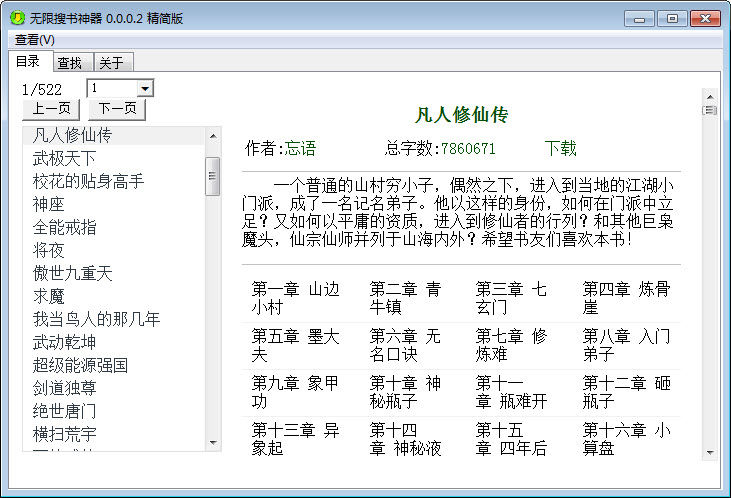Image resolution: width=731 pixels, height=498 pixels.
Task: Click the 下载 download link
Action: pyautogui.click(x=560, y=148)
